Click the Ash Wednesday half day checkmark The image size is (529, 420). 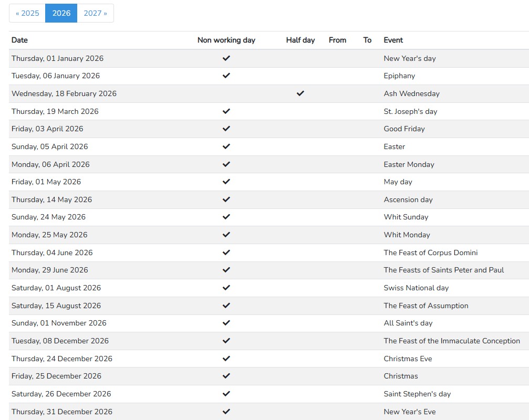coord(300,93)
